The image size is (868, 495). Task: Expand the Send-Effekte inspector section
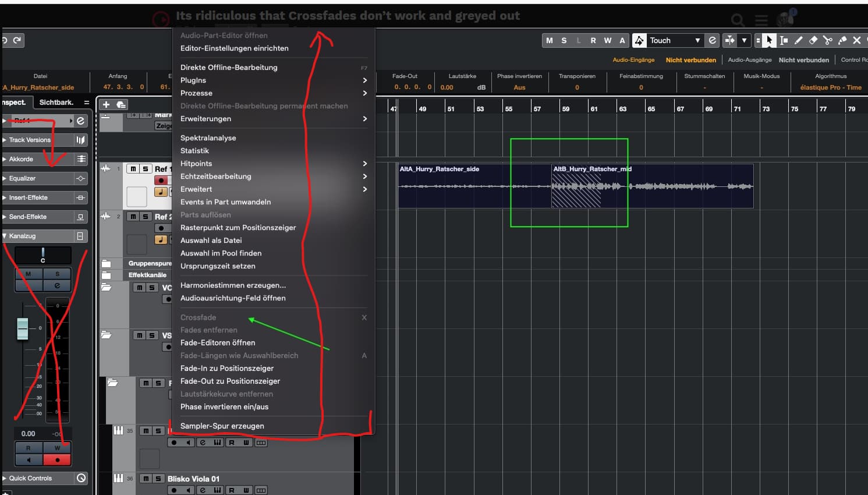(x=5, y=217)
